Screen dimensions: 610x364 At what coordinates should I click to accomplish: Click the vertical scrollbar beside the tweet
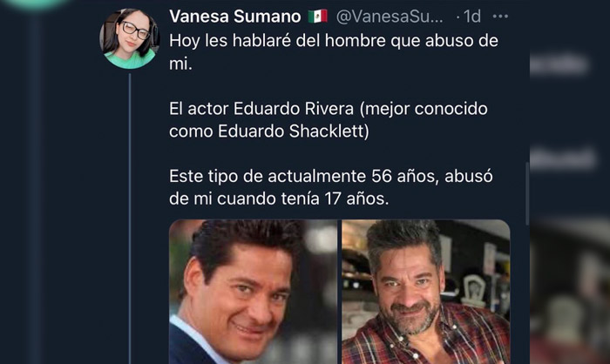click(x=527, y=193)
